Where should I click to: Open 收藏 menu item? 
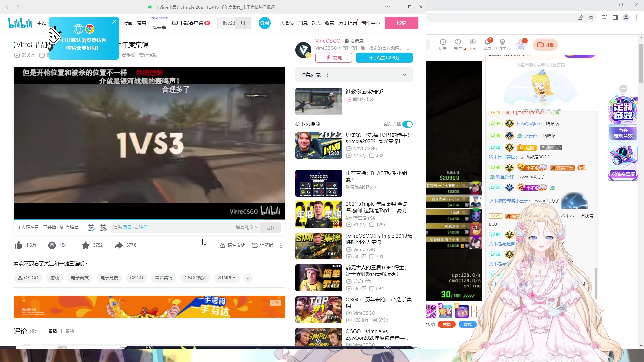pyautogui.click(x=330, y=23)
